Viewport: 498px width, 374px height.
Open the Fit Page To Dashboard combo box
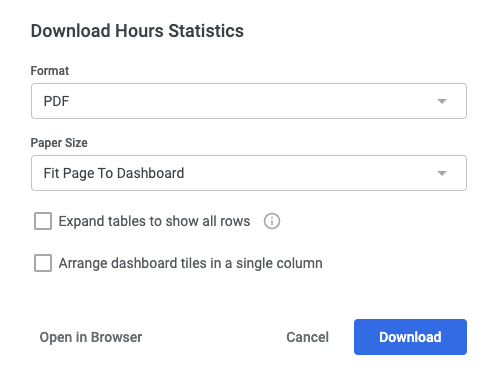click(x=249, y=173)
